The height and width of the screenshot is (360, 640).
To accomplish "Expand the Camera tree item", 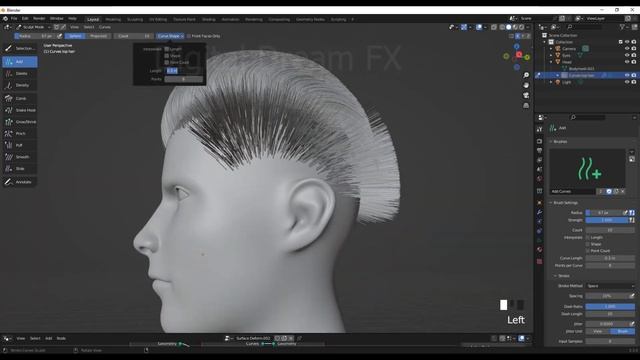I will pyautogui.click(x=551, y=49).
